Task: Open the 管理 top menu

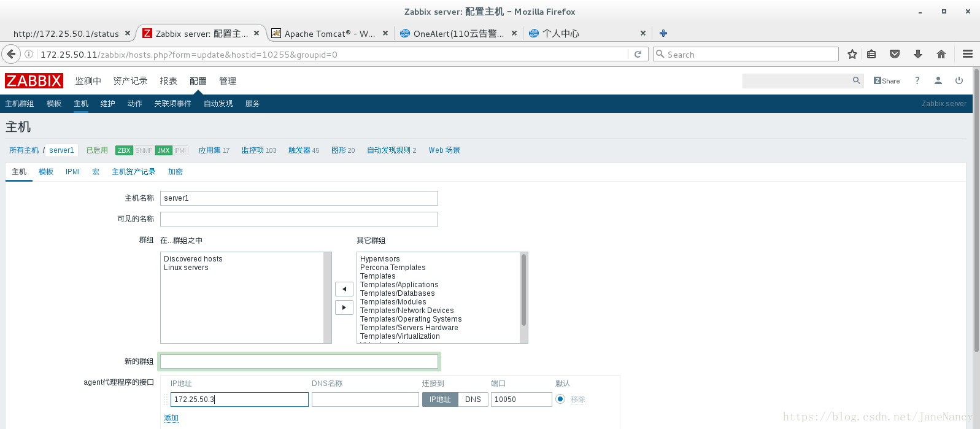Action: [x=228, y=81]
